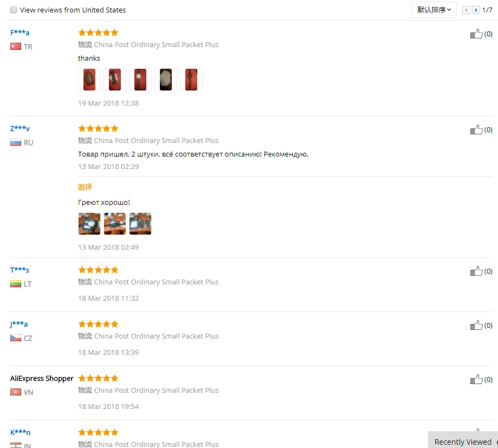The image size is (498, 448).
Task: Go to previous reviews page arrow
Action: [466, 10]
